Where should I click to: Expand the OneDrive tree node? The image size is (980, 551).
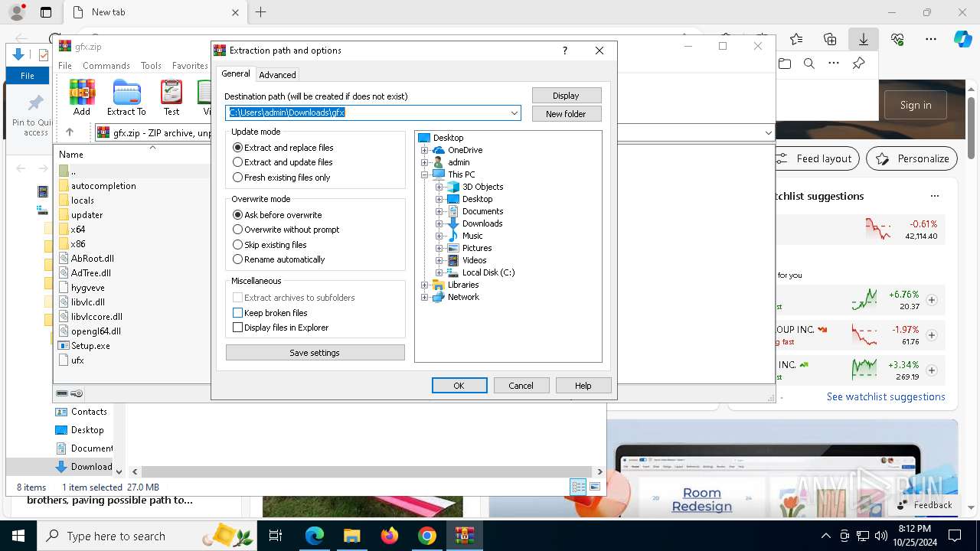click(x=425, y=150)
